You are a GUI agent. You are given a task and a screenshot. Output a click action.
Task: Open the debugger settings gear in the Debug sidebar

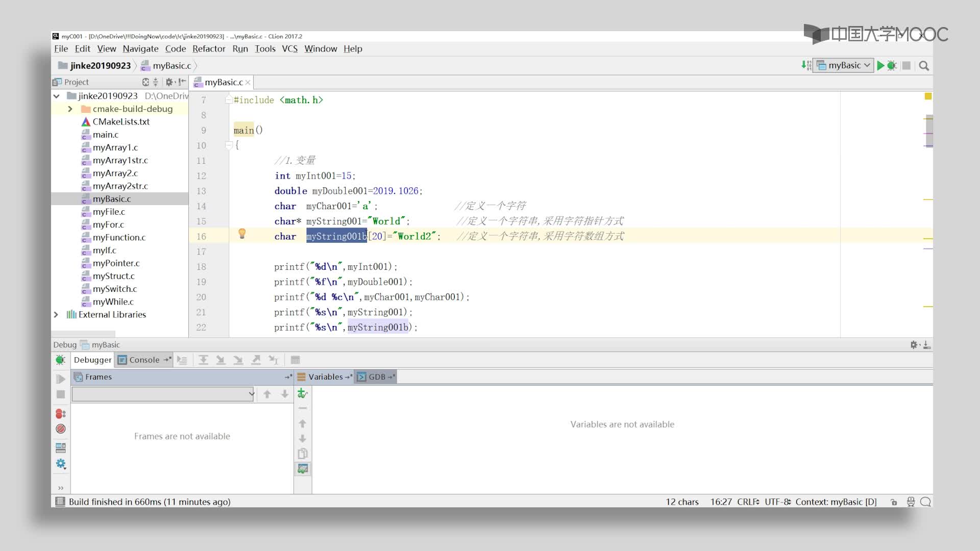pos(61,464)
